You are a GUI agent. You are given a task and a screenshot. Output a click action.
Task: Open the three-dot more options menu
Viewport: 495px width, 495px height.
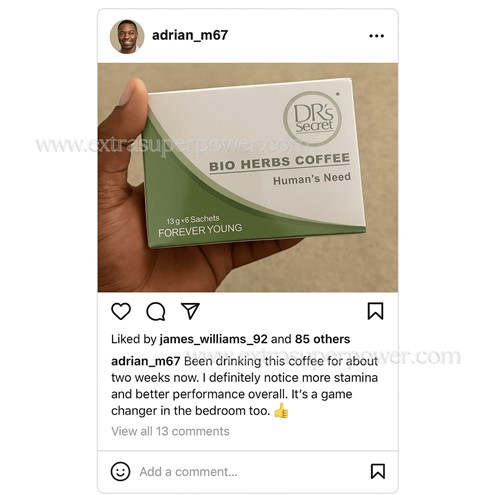(x=377, y=36)
